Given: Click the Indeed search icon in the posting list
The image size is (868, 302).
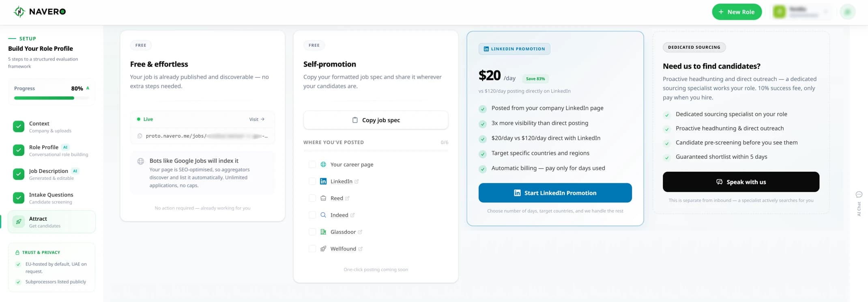Looking at the screenshot, I should (x=323, y=215).
